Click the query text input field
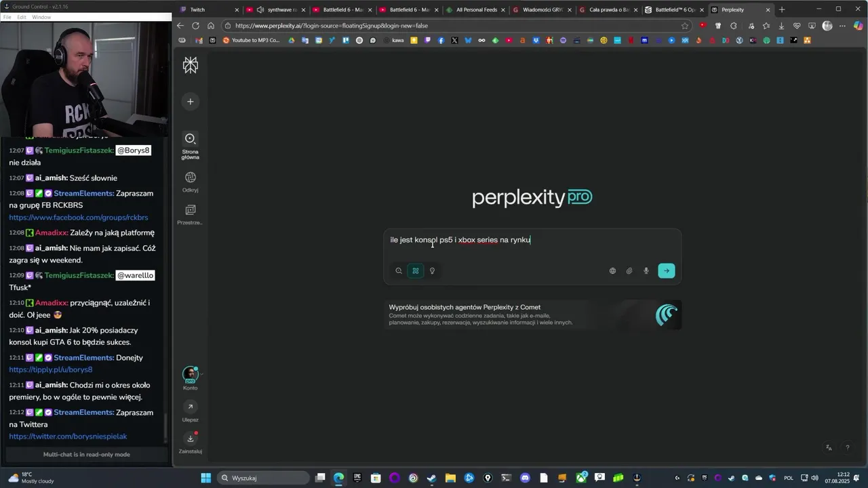Screen dimensions: 868x488 [532, 240]
